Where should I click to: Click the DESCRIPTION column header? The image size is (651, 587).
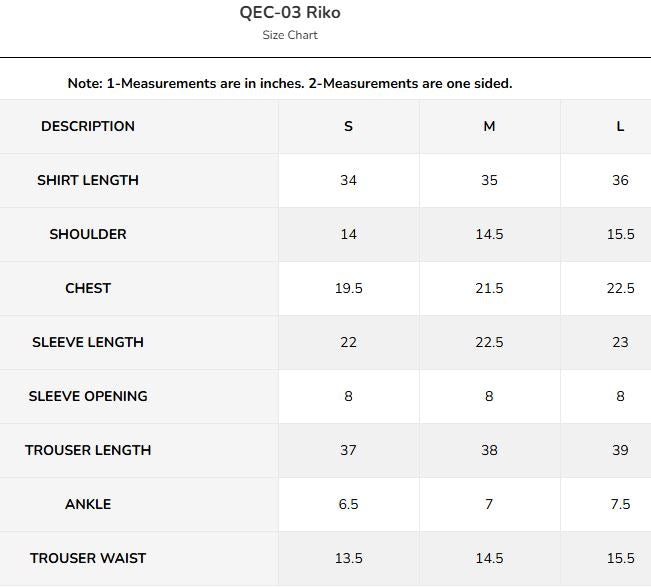pos(88,126)
